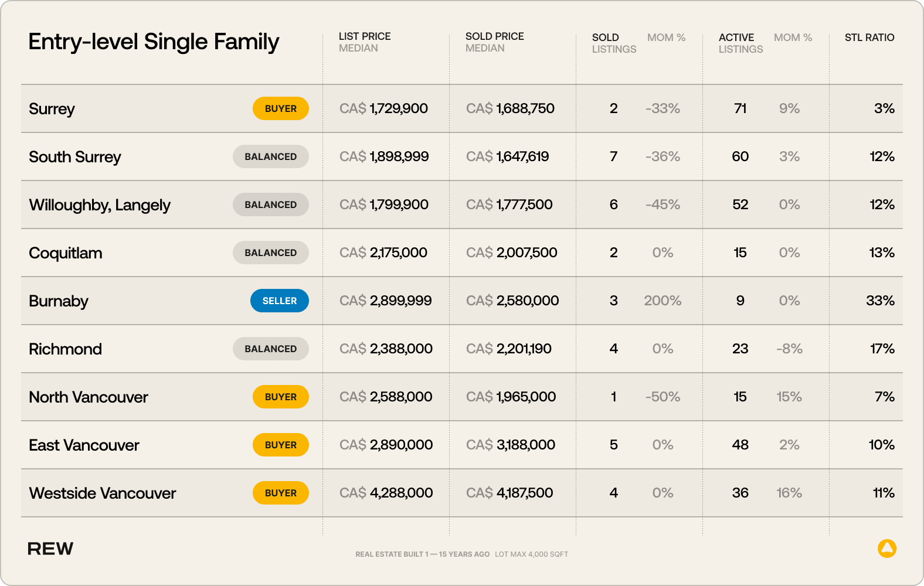Select the East Vancouver row name

pos(84,445)
